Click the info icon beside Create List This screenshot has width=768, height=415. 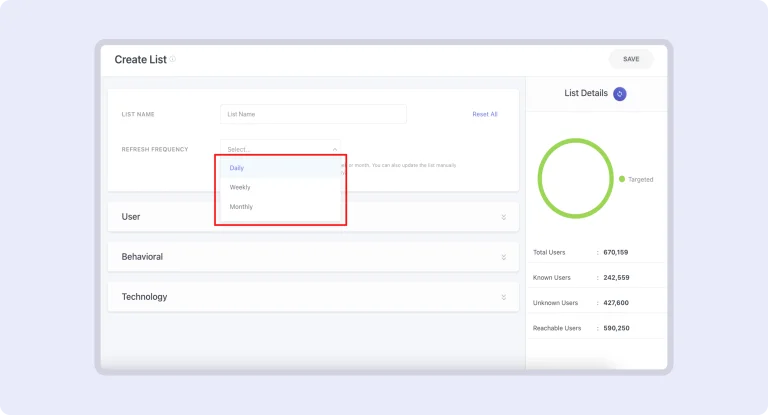click(x=173, y=59)
